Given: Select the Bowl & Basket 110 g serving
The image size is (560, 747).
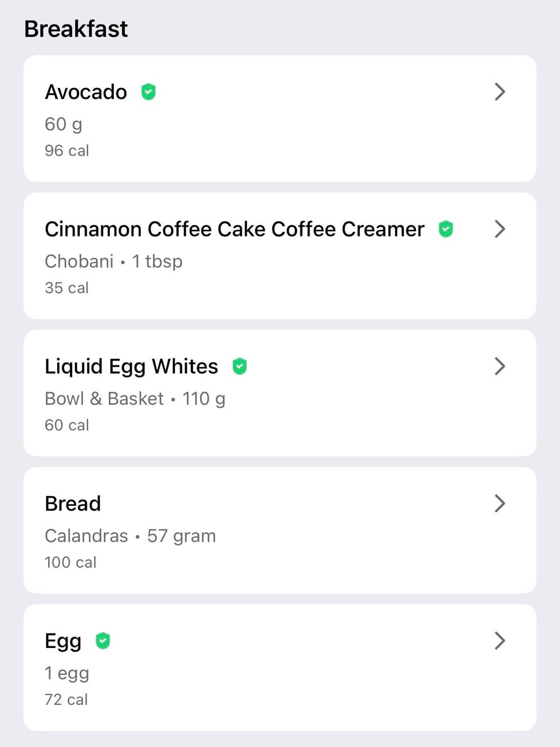Looking at the screenshot, I should (x=135, y=399).
